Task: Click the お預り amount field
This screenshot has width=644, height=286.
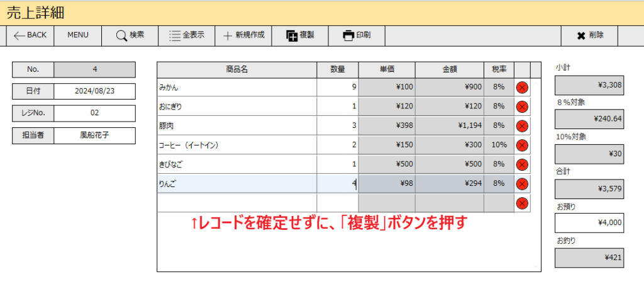Action: 589,222
